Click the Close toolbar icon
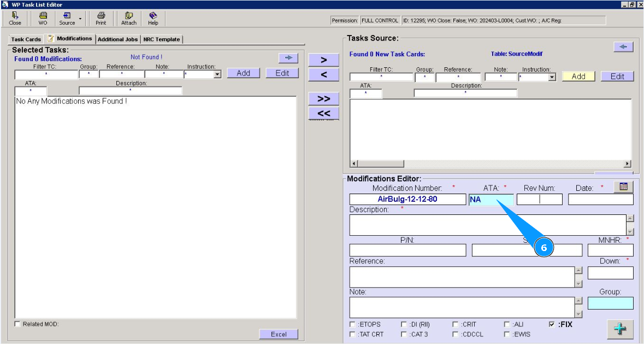644x344 pixels. (x=15, y=19)
